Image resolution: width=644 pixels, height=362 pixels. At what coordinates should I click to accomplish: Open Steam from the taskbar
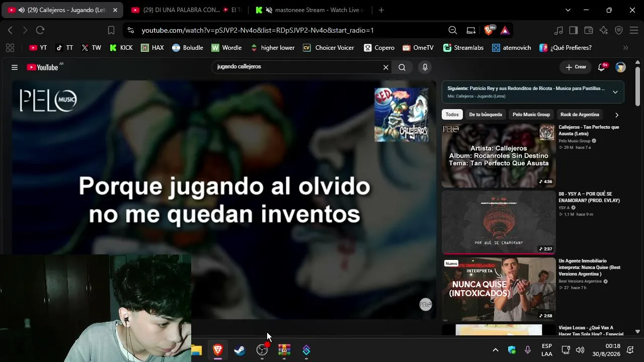point(240,350)
